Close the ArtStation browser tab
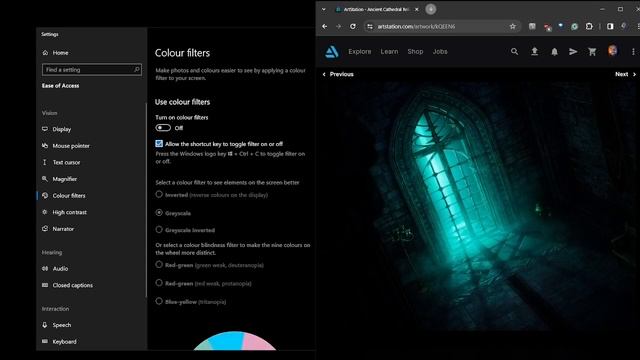Viewport: 640px width, 360px height. pos(416,9)
